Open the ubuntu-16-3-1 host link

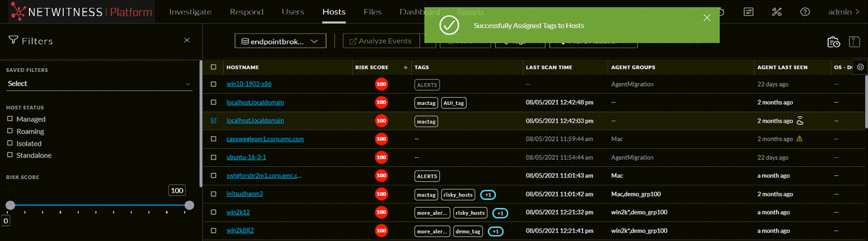246,157
